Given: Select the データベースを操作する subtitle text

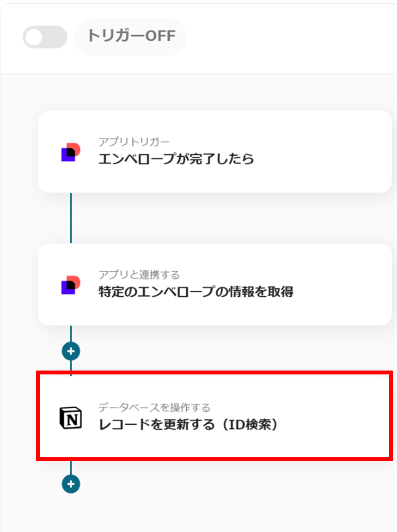Looking at the screenshot, I should coord(154,407).
